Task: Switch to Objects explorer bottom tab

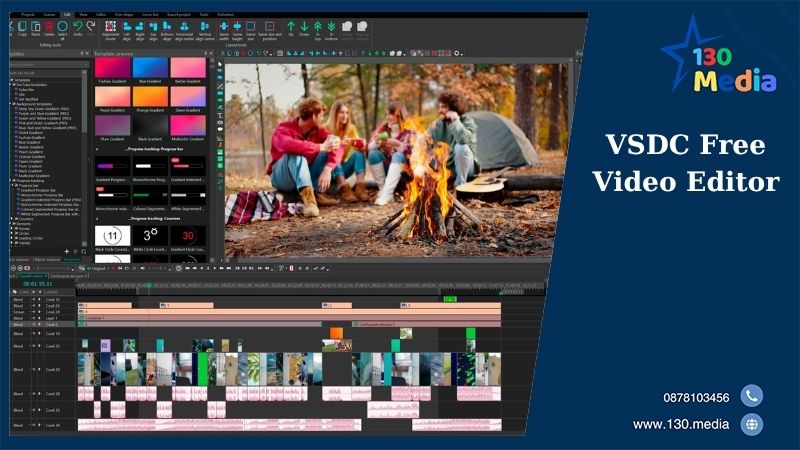Action: (x=46, y=260)
